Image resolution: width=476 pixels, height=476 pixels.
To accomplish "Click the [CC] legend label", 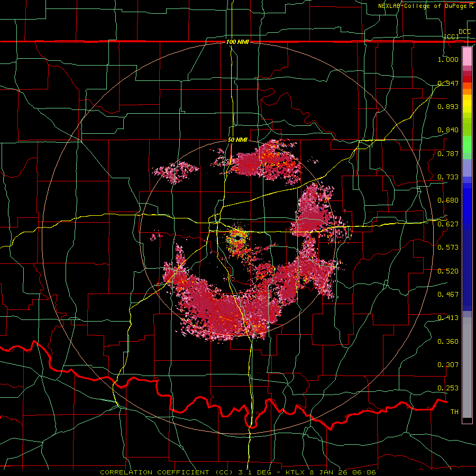I will (452, 36).
